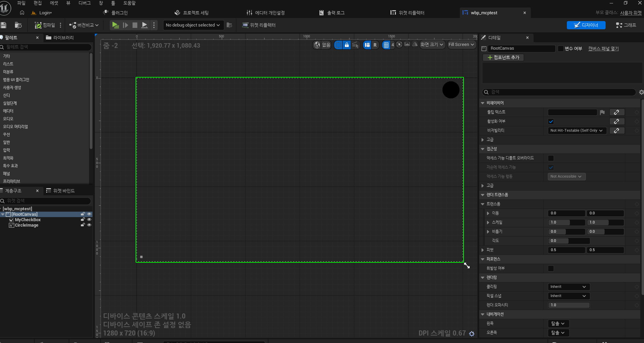This screenshot has width=644, height=343.
Task: Click the bind link button for 툴팁 텍스트
Action: click(x=617, y=112)
